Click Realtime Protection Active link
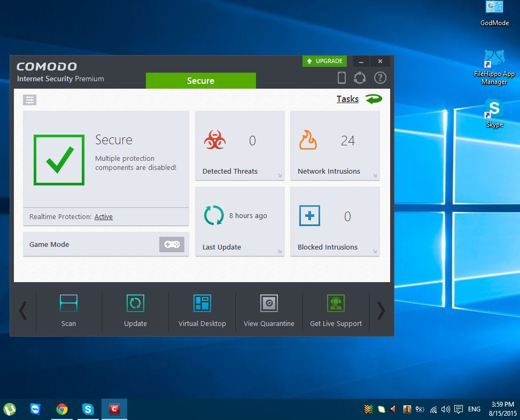520x420 pixels. click(104, 217)
